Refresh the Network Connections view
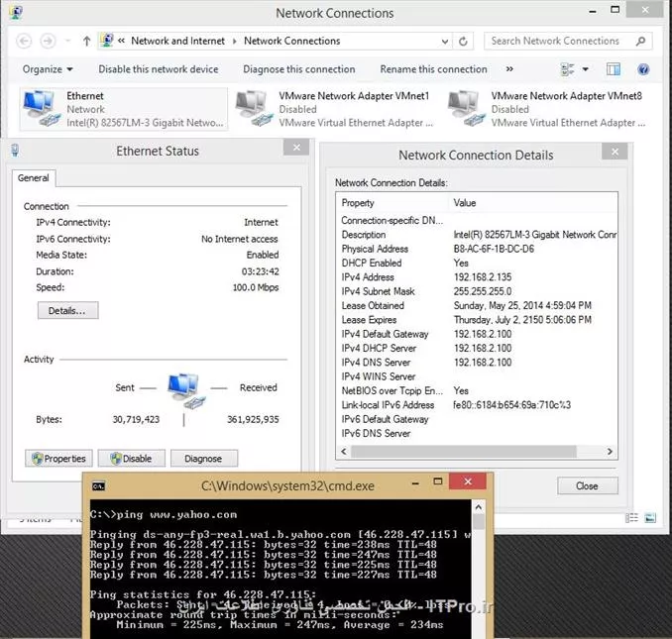This screenshot has width=672, height=639. point(463,42)
